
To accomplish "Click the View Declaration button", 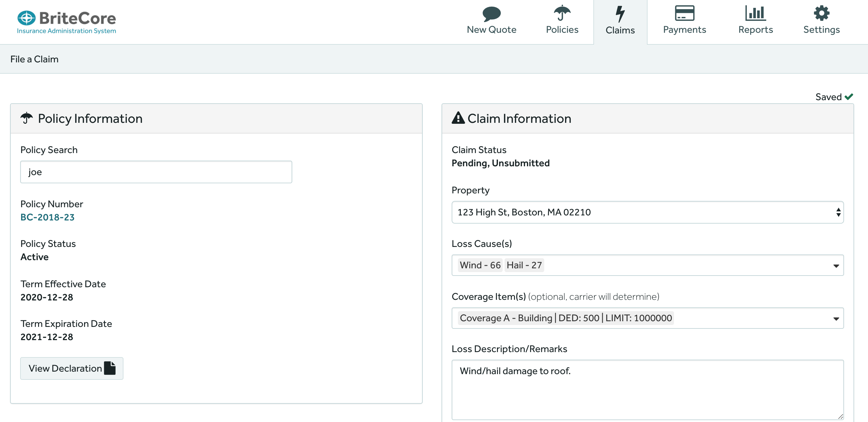I will tap(65, 368).
